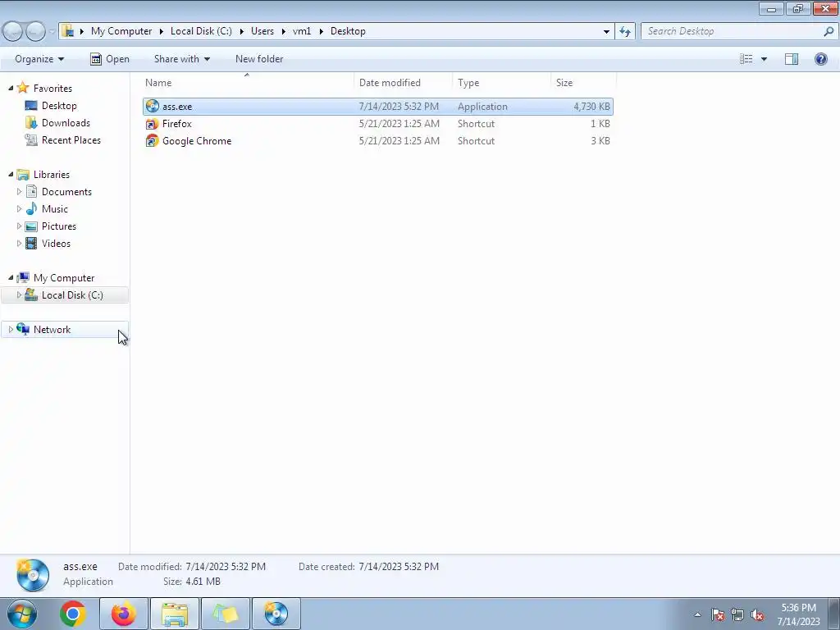Click Users in the address breadcrumb
Viewport: 840px width, 630px height.
(x=262, y=31)
